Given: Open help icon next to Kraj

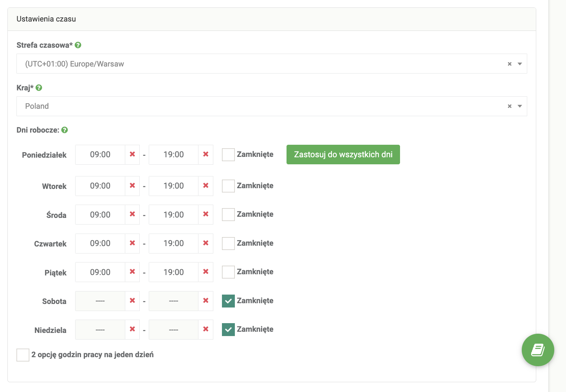Looking at the screenshot, I should 39,88.
